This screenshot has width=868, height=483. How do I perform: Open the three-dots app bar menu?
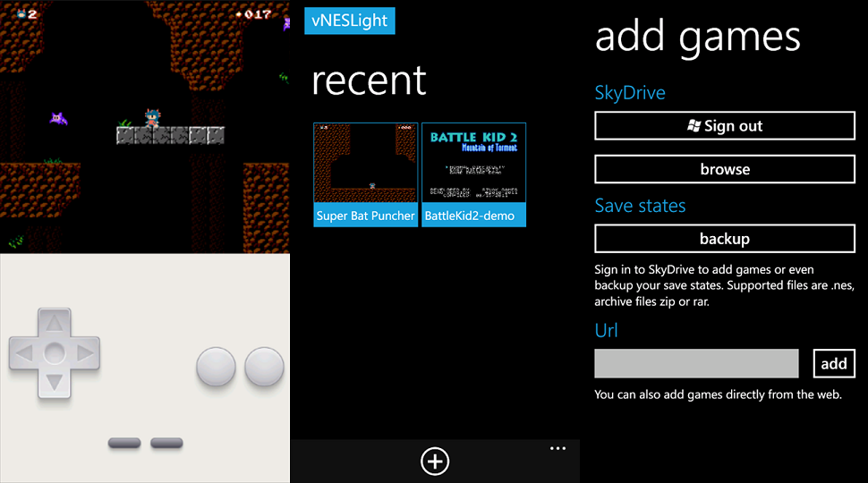[x=557, y=448]
